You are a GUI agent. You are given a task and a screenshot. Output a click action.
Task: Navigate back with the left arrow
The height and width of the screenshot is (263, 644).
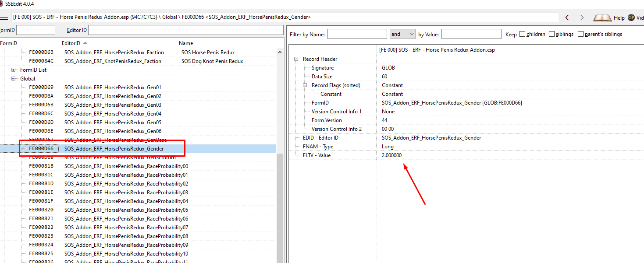point(567,18)
